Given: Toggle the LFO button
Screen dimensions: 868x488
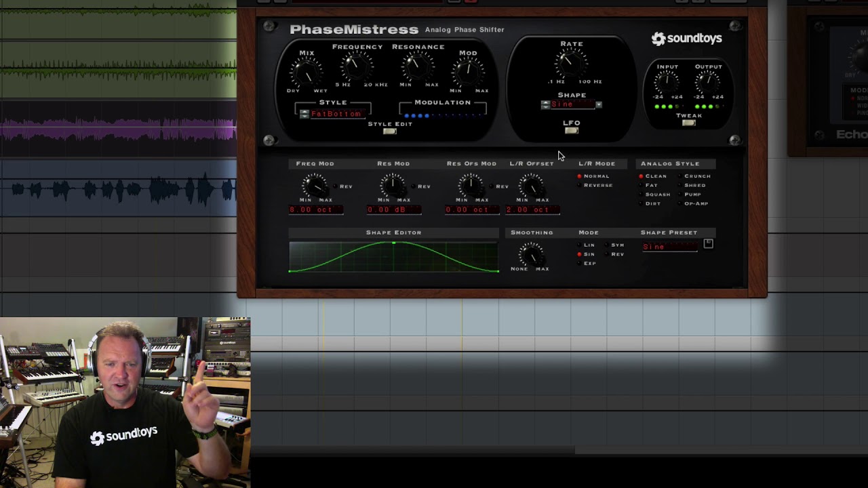Looking at the screenshot, I should click(571, 130).
